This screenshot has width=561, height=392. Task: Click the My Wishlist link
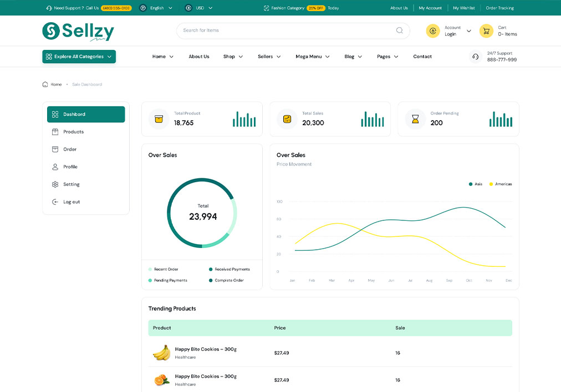coord(463,8)
